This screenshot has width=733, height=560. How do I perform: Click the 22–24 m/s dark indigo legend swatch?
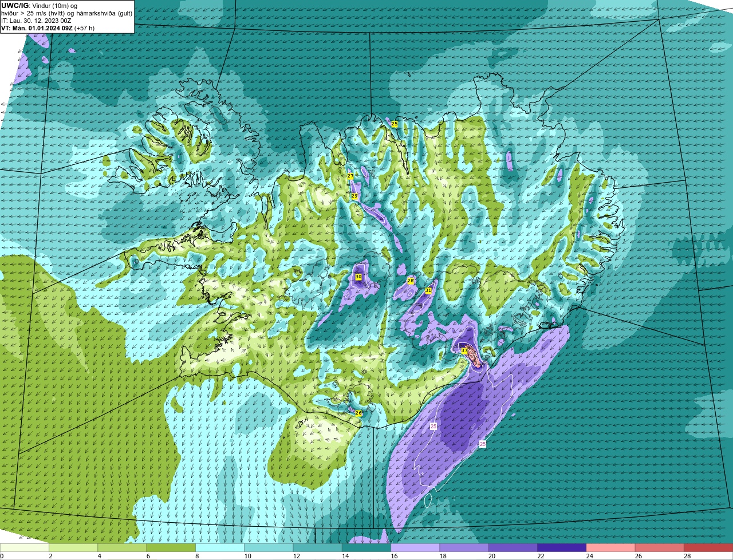click(562, 547)
